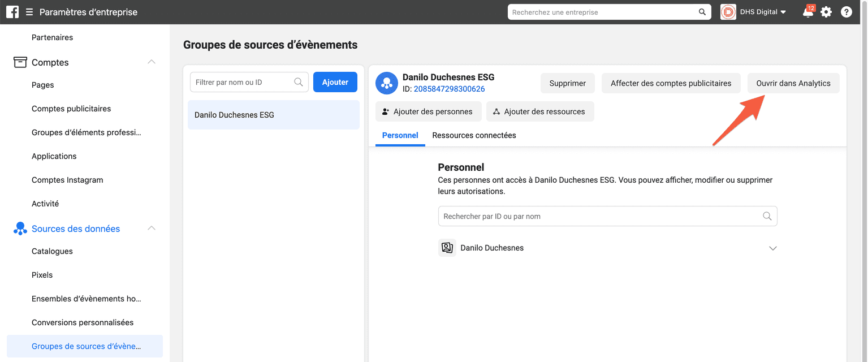Viewport: 868px width, 362px height.
Task: Click Ajouter des personnes button
Action: tap(428, 111)
